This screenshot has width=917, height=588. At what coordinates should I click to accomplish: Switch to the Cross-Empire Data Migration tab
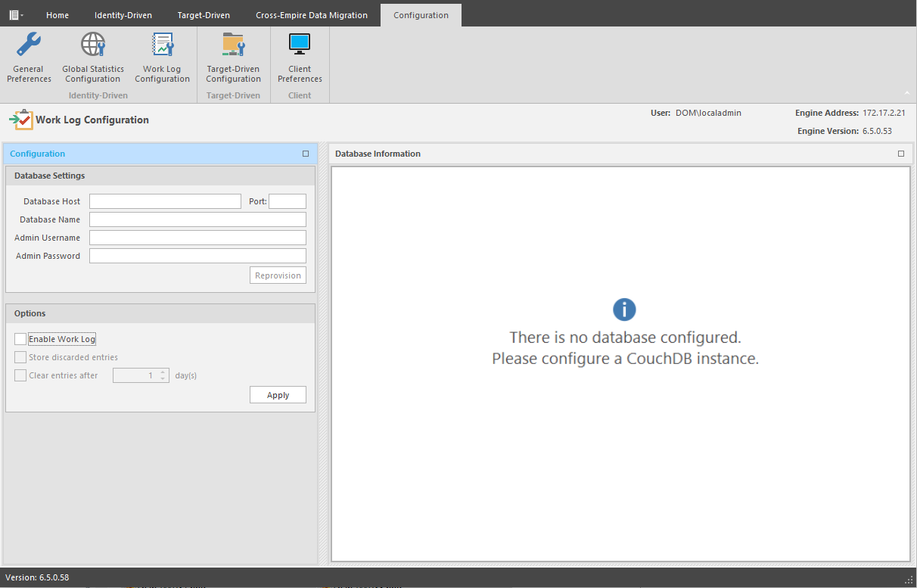click(x=312, y=14)
